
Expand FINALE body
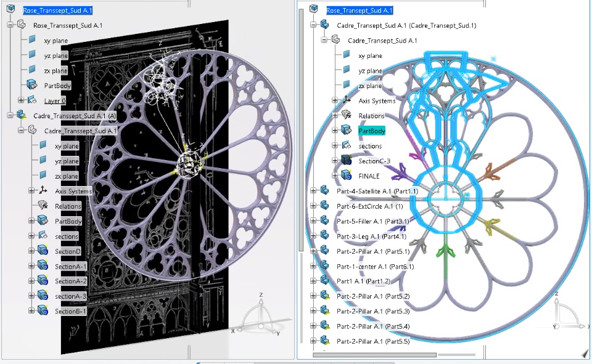coord(335,176)
